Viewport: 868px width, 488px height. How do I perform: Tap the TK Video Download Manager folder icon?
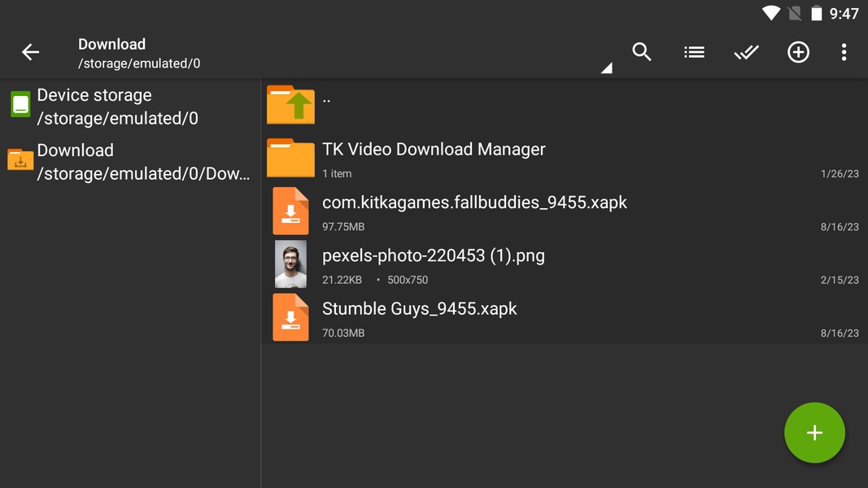(x=290, y=158)
